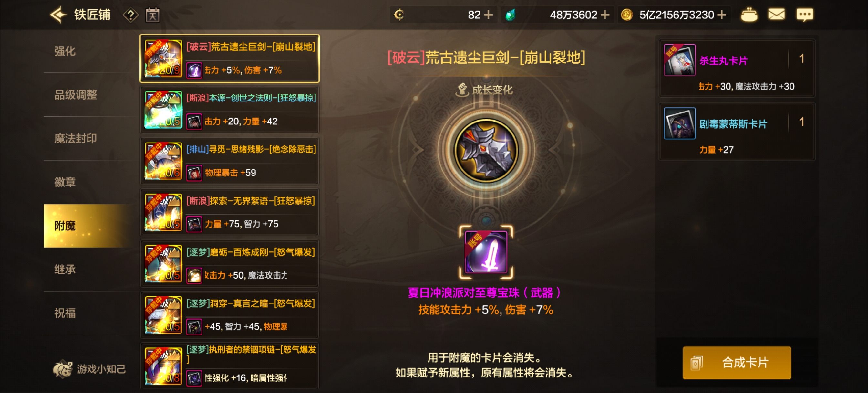
Task: Open the chat bubble icon
Action: click(805, 15)
